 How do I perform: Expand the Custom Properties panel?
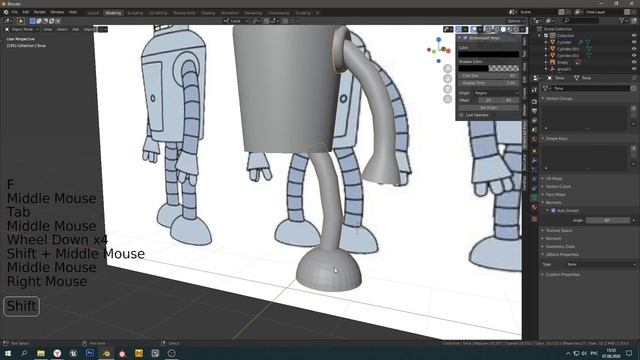(562, 275)
